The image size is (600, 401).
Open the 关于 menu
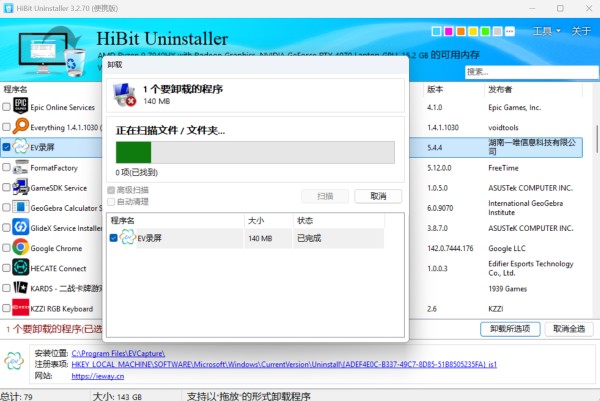(580, 31)
